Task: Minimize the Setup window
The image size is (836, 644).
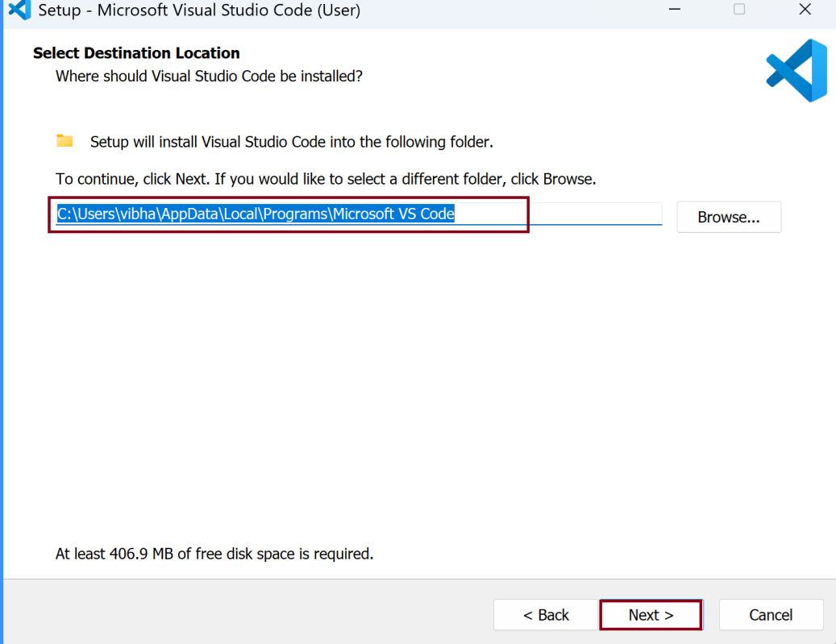Action: (x=673, y=10)
